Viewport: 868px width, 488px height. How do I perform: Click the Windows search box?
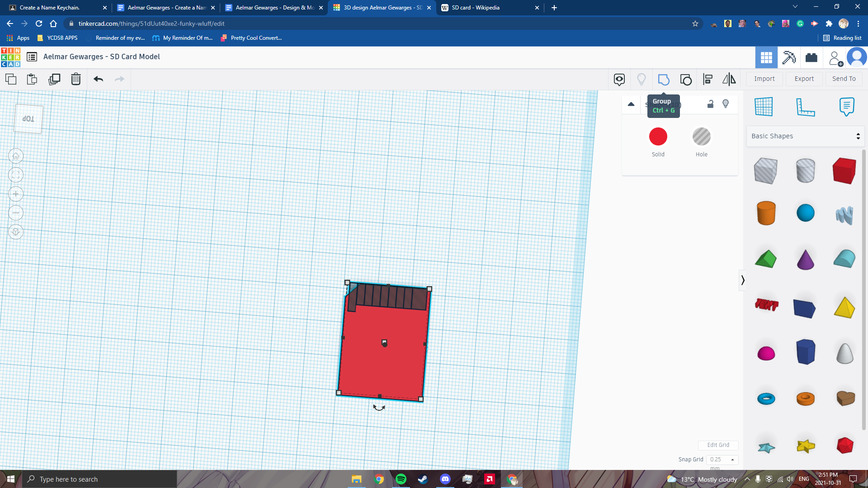coord(99,479)
